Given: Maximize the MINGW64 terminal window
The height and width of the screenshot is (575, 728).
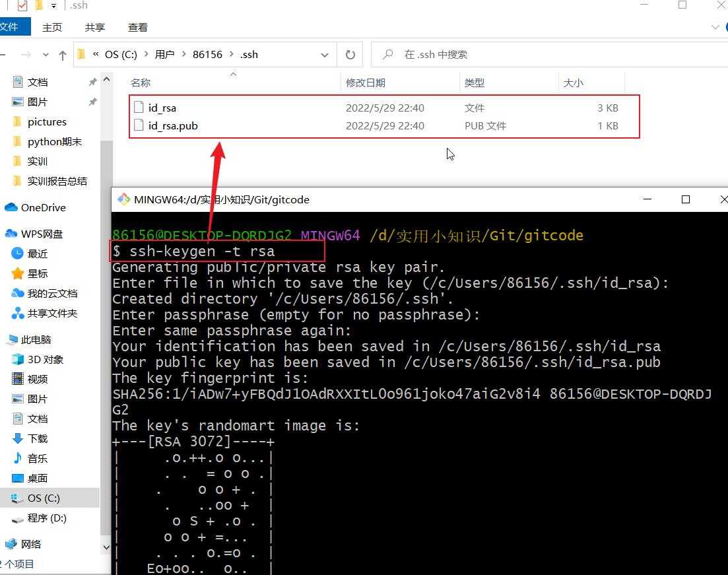Looking at the screenshot, I should 685,200.
